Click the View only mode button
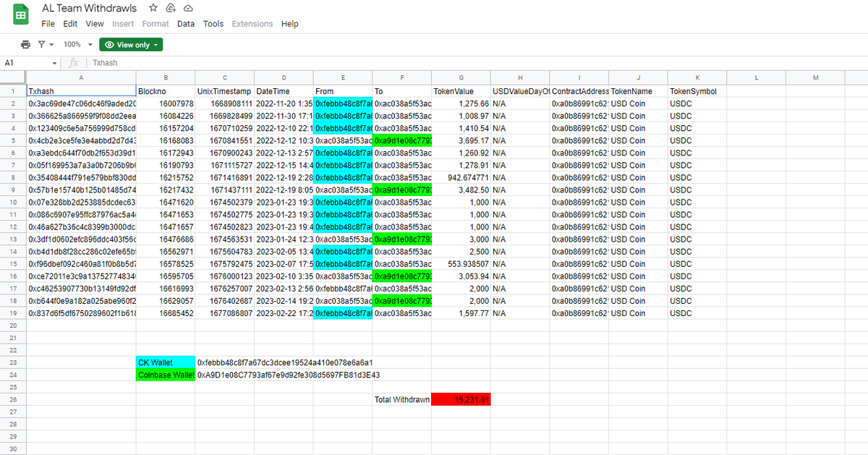The image size is (868, 455). click(131, 45)
